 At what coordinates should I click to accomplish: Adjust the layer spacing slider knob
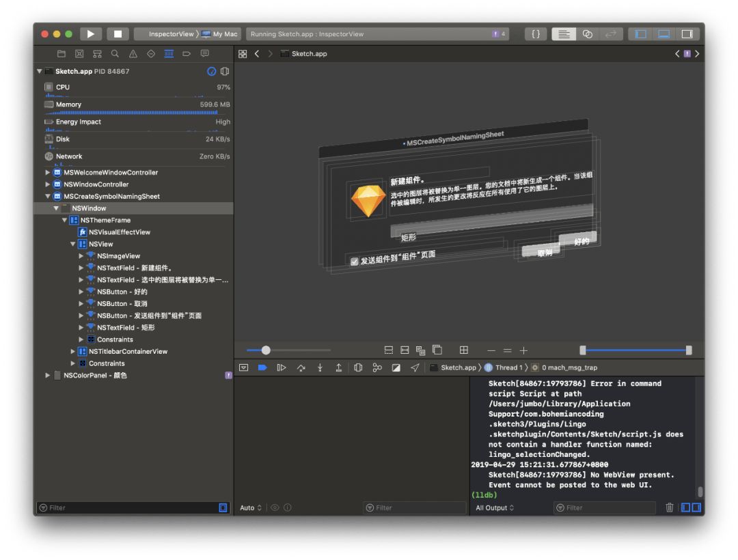pyautogui.click(x=266, y=350)
